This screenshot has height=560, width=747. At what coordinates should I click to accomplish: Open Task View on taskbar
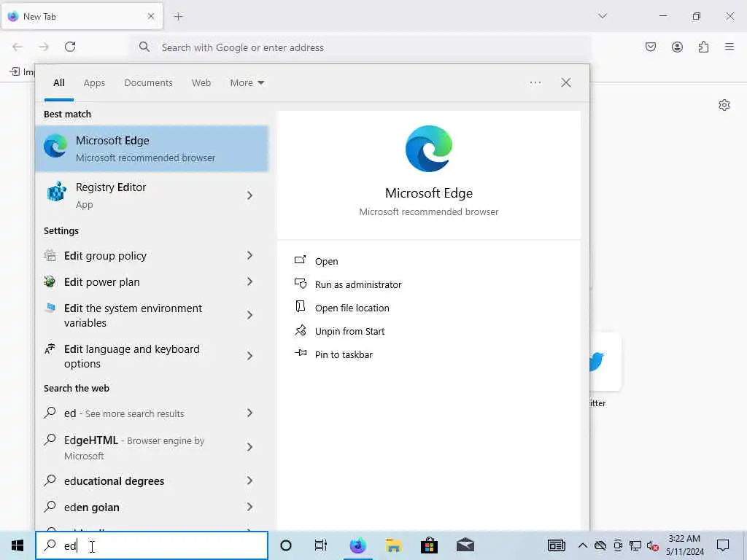tap(321, 545)
